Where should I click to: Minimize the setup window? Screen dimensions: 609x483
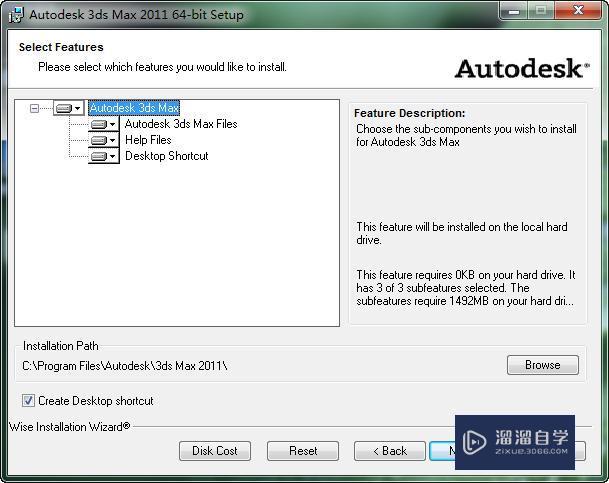coord(514,10)
